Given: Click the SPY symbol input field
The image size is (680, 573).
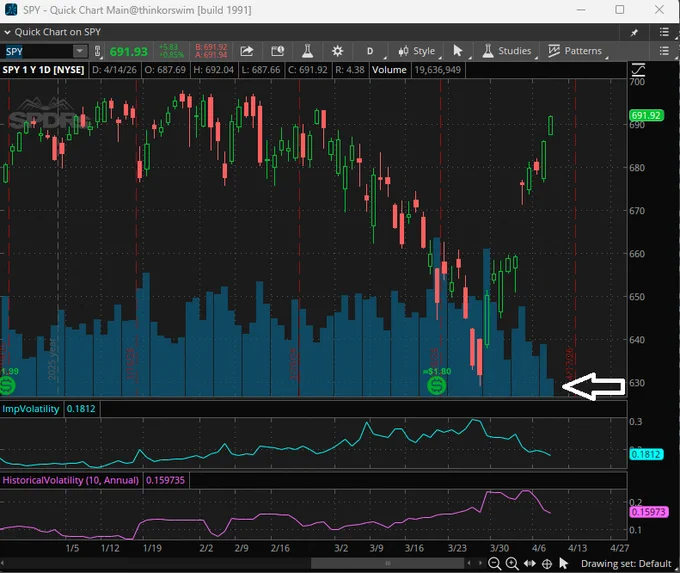Looking at the screenshot, I should click(37, 52).
